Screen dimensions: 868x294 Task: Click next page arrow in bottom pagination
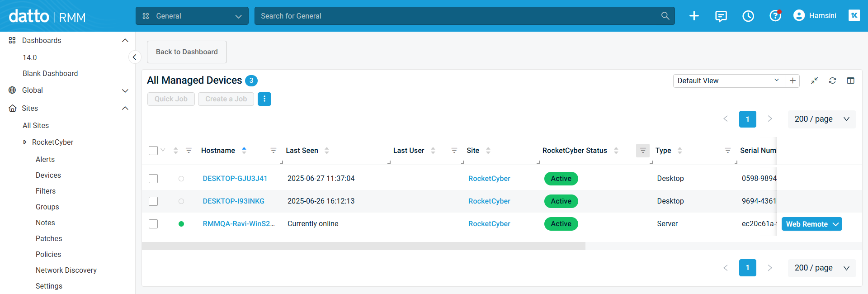pyautogui.click(x=770, y=268)
